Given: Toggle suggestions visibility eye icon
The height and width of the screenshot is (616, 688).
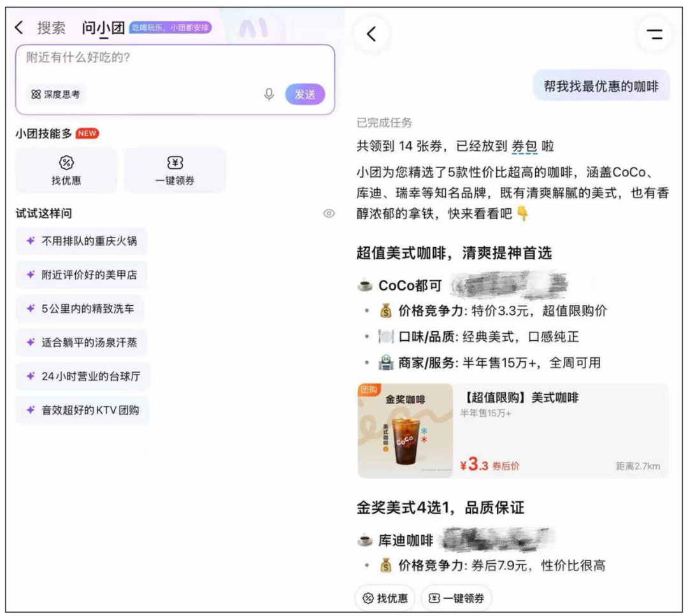Looking at the screenshot, I should [x=329, y=213].
